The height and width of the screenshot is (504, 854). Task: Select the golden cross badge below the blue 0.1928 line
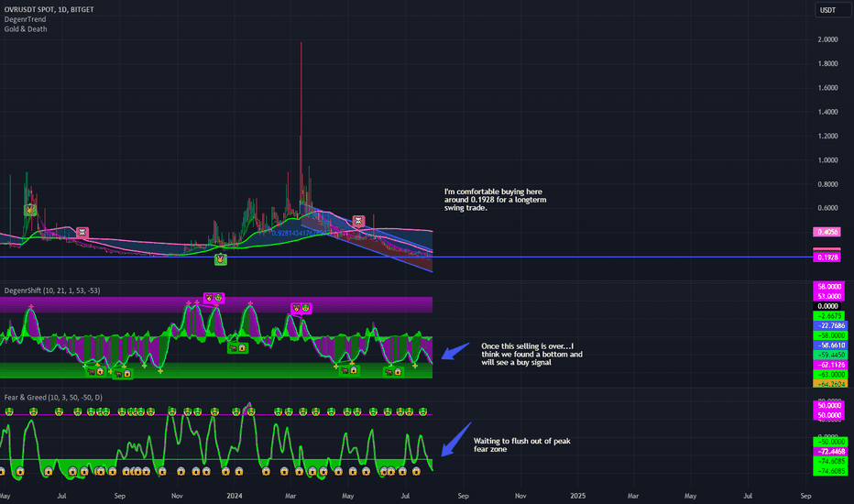pos(220,258)
